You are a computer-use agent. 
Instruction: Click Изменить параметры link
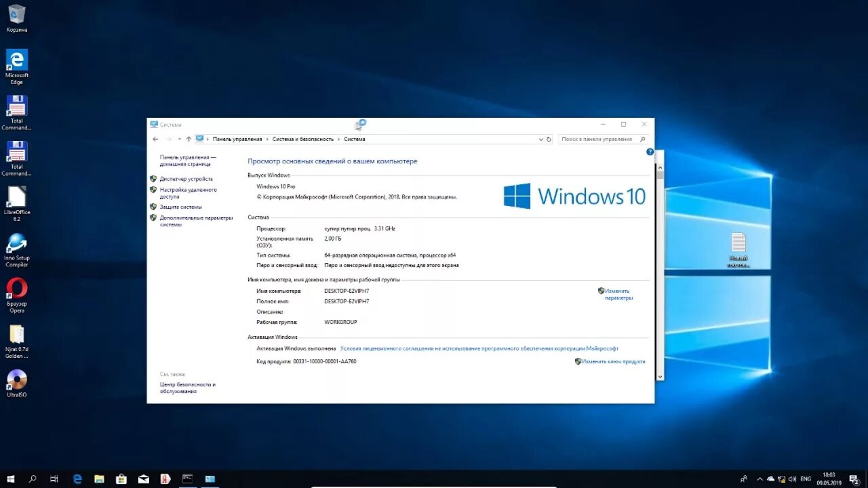[618, 294]
